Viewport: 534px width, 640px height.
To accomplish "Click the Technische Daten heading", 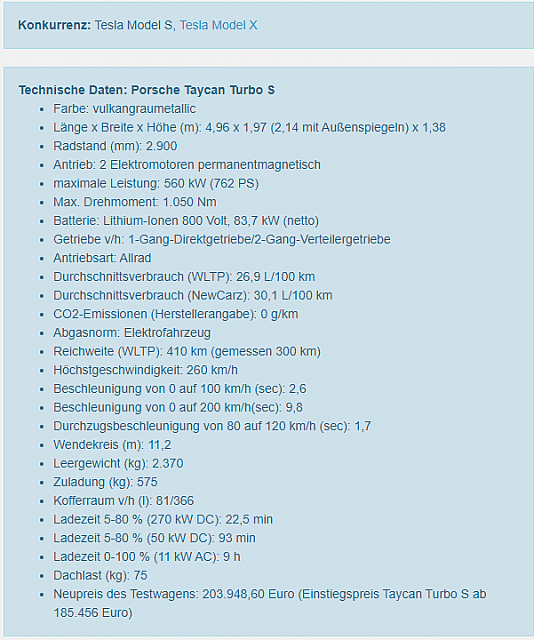I will (x=147, y=90).
